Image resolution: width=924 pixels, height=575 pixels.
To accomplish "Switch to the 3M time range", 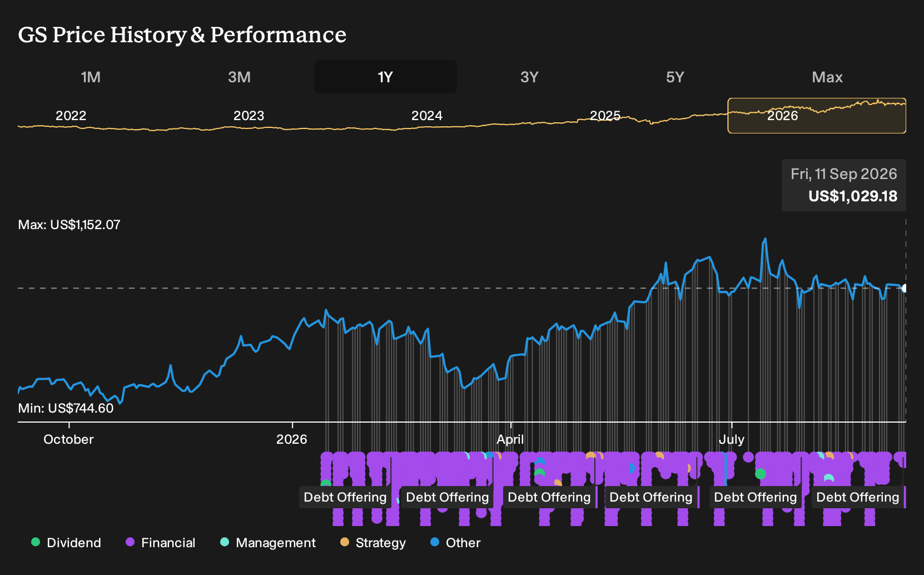I will tap(239, 77).
